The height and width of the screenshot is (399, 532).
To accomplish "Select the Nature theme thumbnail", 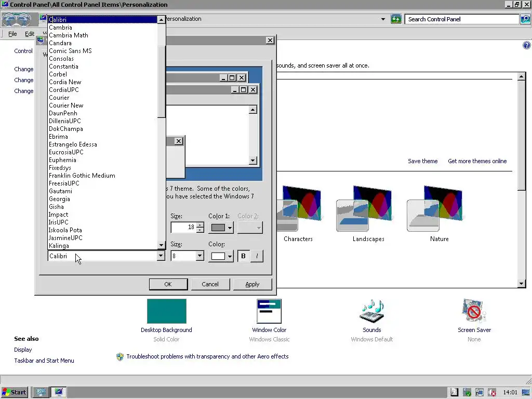I will (x=435, y=209).
